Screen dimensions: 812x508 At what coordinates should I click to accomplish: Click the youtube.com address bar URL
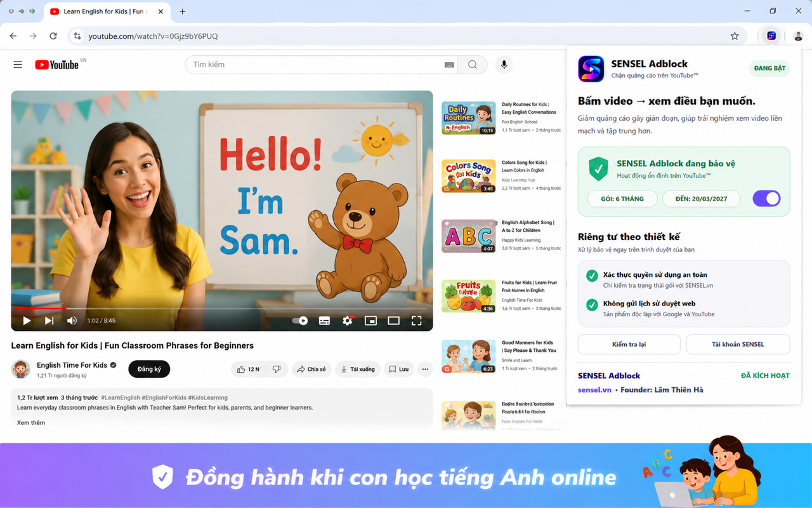point(153,36)
